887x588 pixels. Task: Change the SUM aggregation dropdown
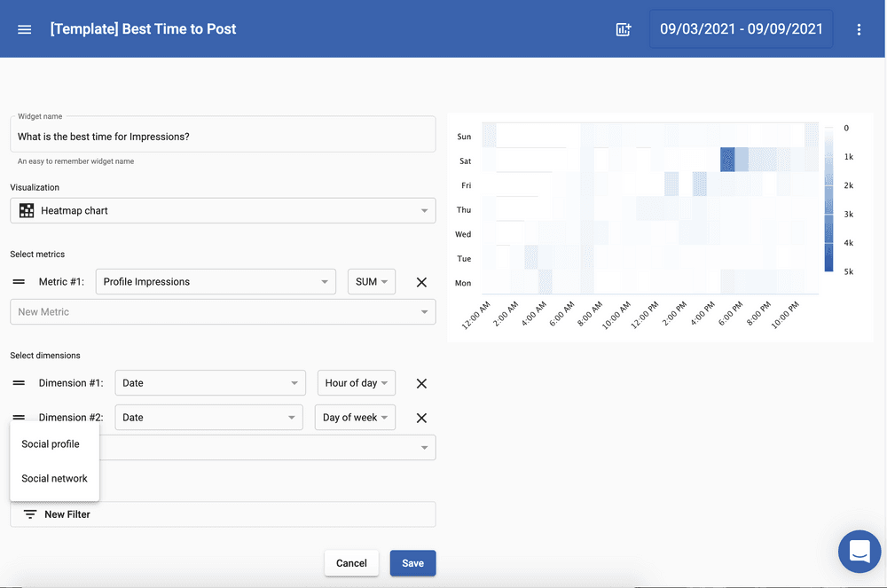point(372,282)
